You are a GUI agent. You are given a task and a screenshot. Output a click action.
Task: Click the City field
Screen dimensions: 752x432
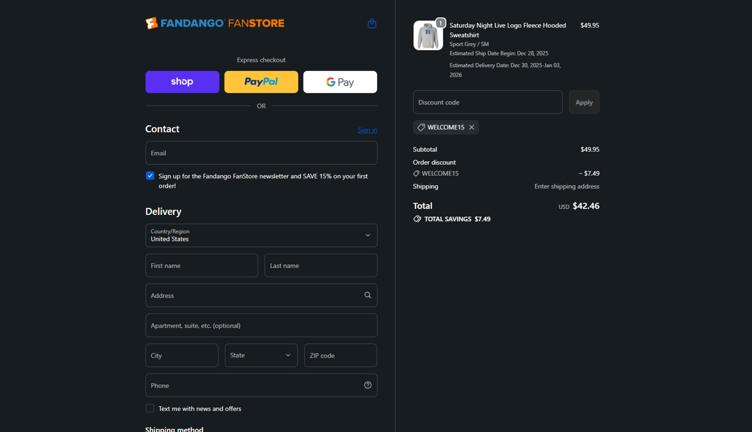point(182,355)
